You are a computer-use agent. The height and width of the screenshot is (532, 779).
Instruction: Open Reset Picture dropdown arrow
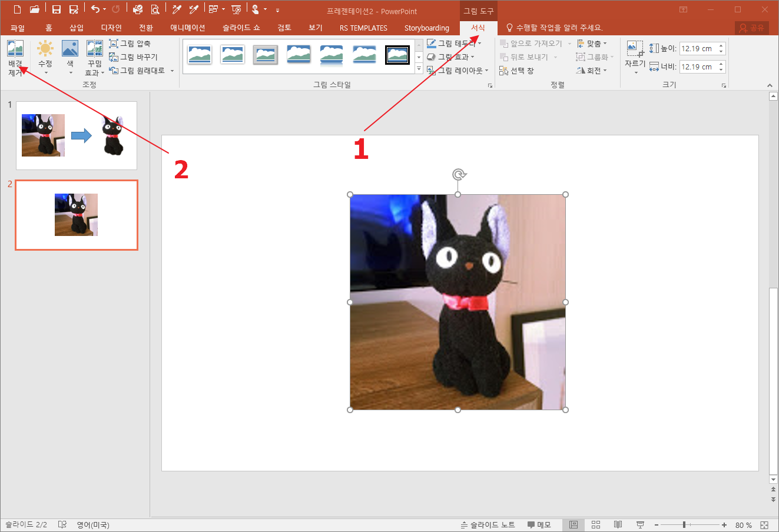pyautogui.click(x=173, y=71)
